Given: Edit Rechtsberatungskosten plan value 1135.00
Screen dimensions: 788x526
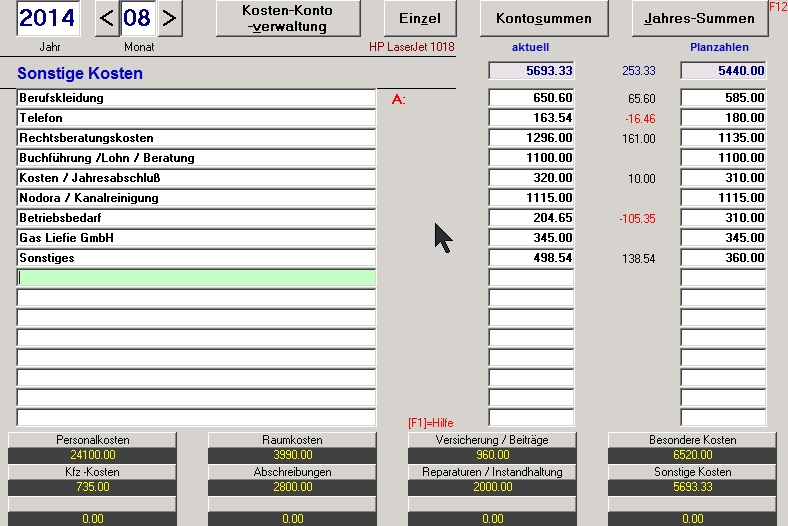Looking at the screenshot, I should pos(723,138).
